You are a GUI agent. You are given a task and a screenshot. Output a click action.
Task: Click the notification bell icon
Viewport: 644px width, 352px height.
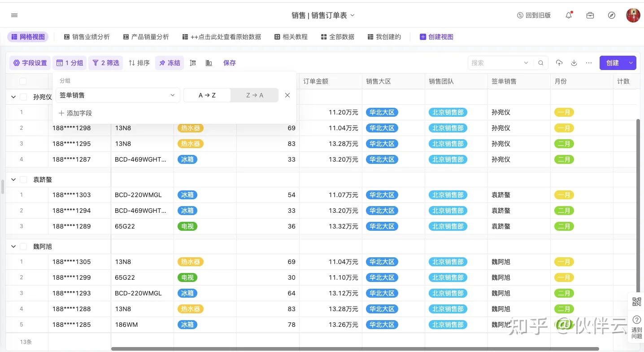(569, 15)
